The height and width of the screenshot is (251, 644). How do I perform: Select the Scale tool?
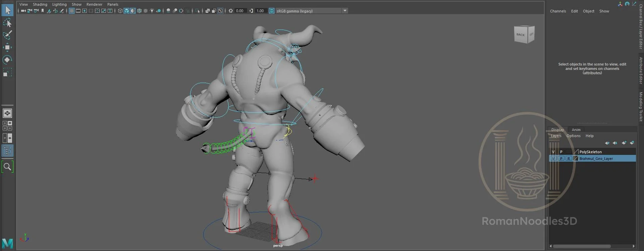point(7,72)
